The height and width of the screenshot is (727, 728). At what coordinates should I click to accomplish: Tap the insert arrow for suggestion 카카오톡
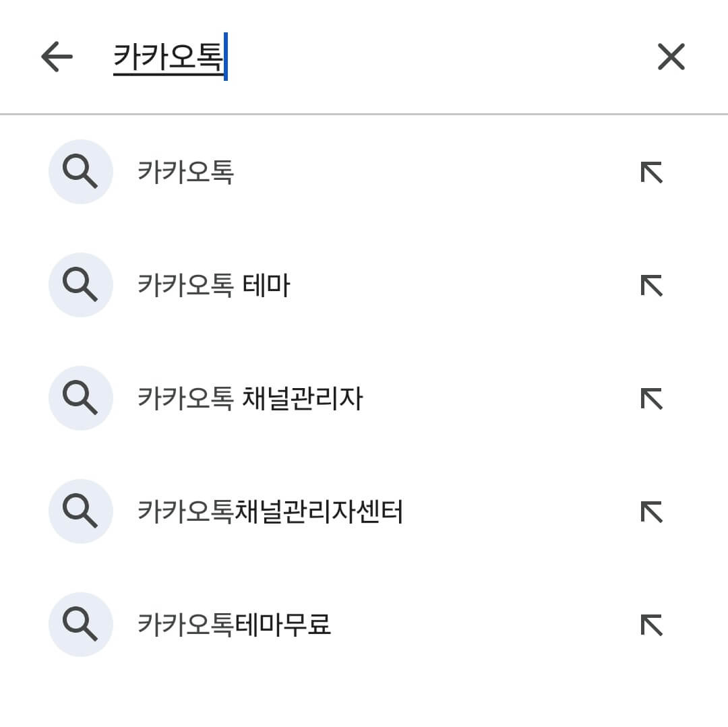[x=649, y=171]
